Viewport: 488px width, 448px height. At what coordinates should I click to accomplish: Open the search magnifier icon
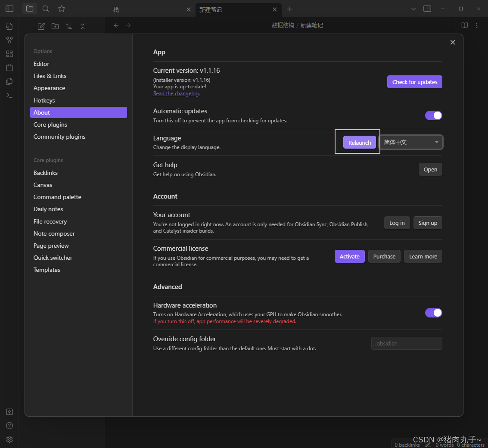coord(46,9)
